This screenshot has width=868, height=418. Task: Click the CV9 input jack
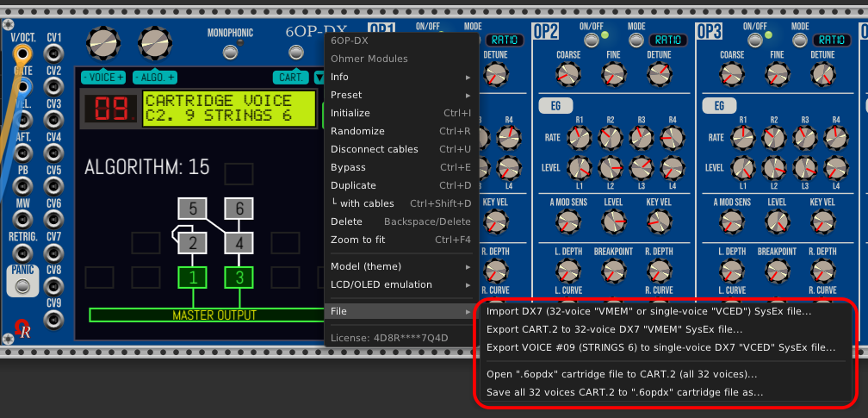54,321
